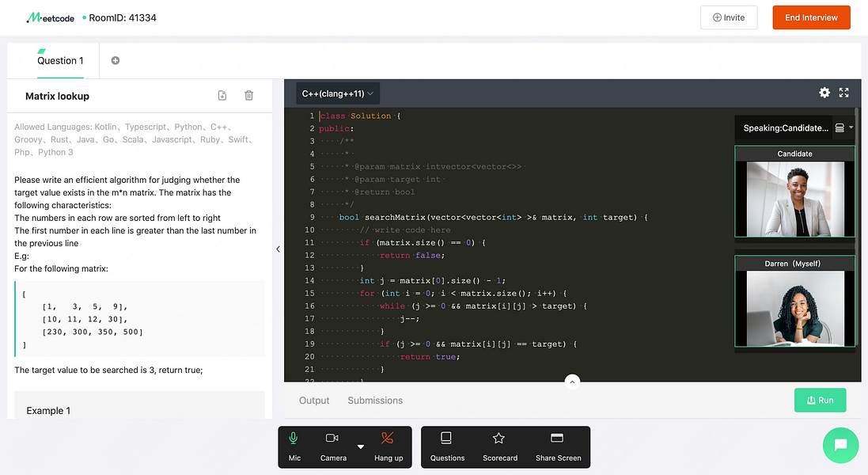Mute the Mic

pos(294,446)
